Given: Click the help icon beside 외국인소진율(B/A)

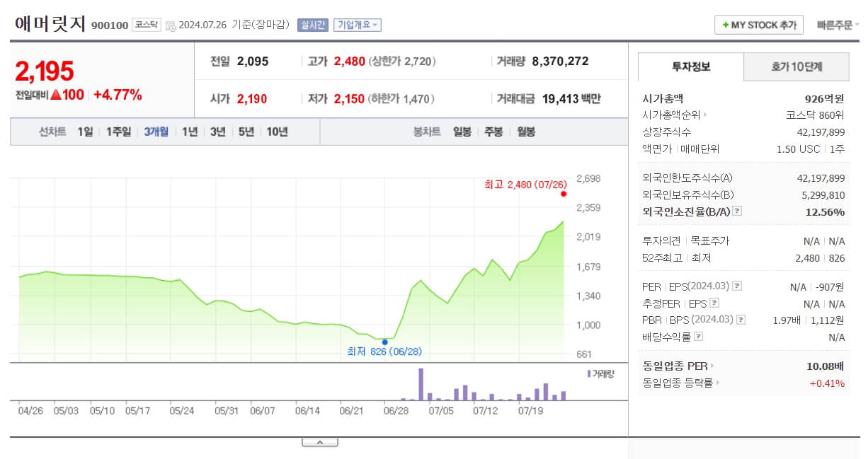Looking at the screenshot, I should (x=736, y=211).
